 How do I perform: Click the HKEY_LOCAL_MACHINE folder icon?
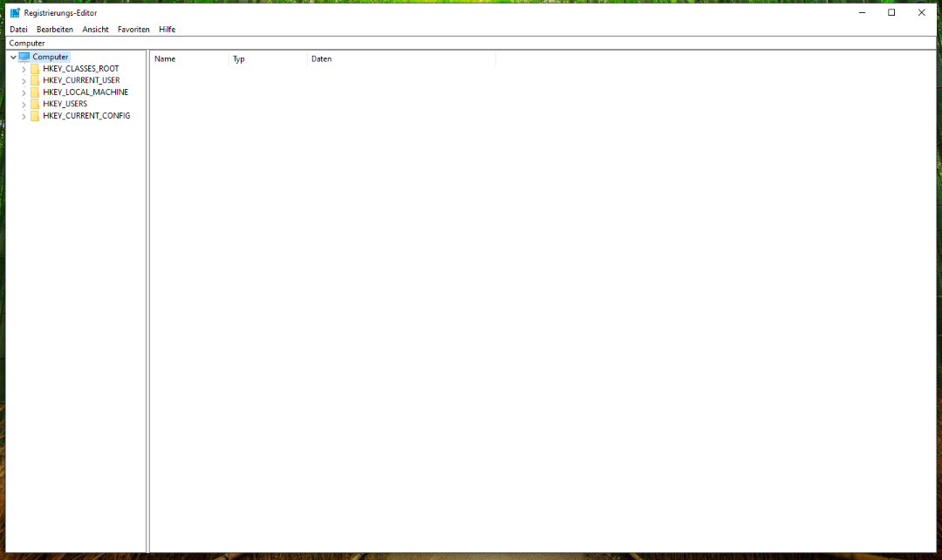click(x=35, y=92)
